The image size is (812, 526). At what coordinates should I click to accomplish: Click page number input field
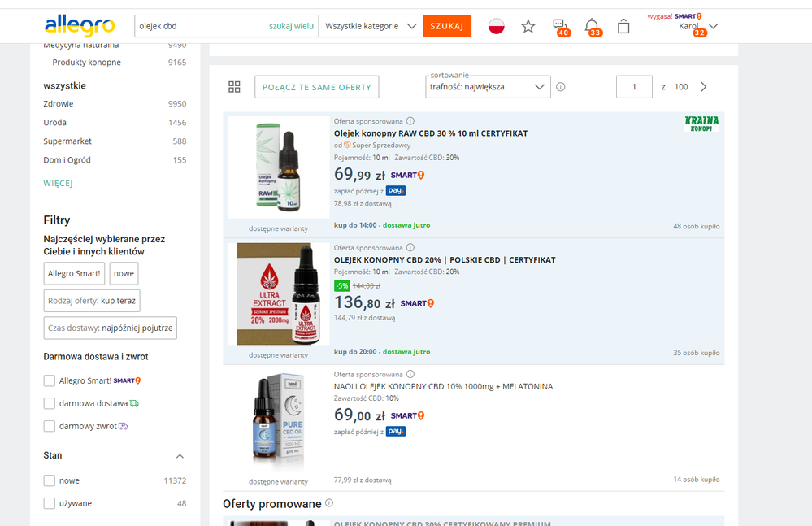(634, 87)
